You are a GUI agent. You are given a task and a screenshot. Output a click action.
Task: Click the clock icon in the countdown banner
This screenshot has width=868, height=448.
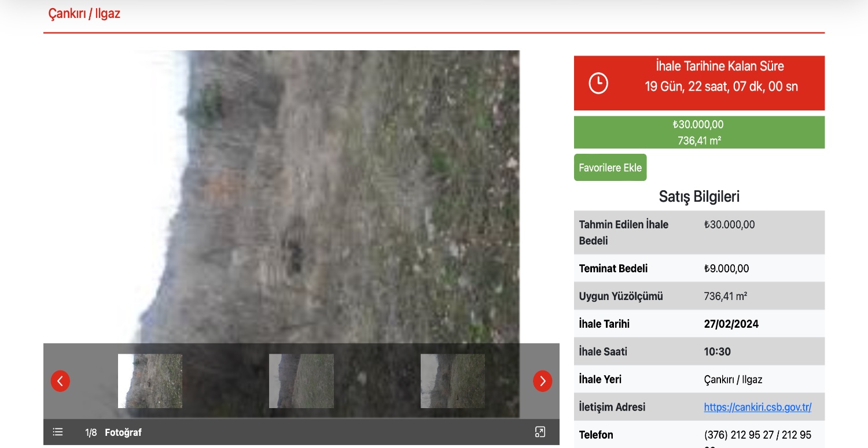(598, 83)
